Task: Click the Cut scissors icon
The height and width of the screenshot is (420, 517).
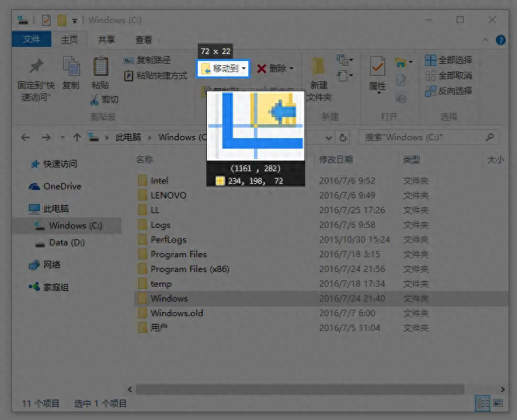Action: click(94, 100)
